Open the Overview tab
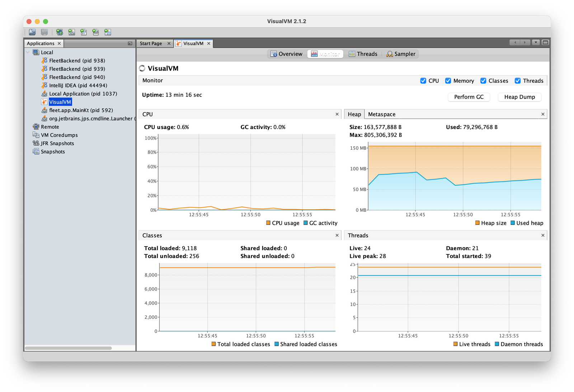The height and width of the screenshot is (392, 574). tap(287, 54)
